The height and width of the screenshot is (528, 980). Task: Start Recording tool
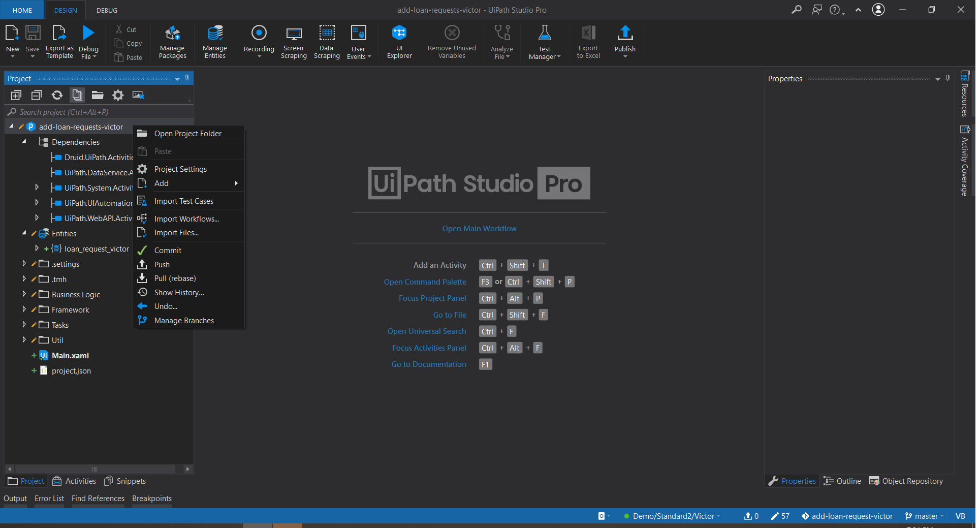(x=259, y=41)
